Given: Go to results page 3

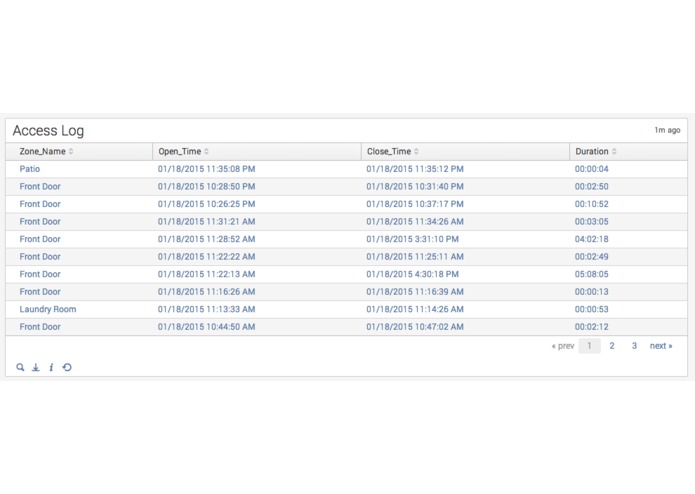Looking at the screenshot, I should point(634,346).
